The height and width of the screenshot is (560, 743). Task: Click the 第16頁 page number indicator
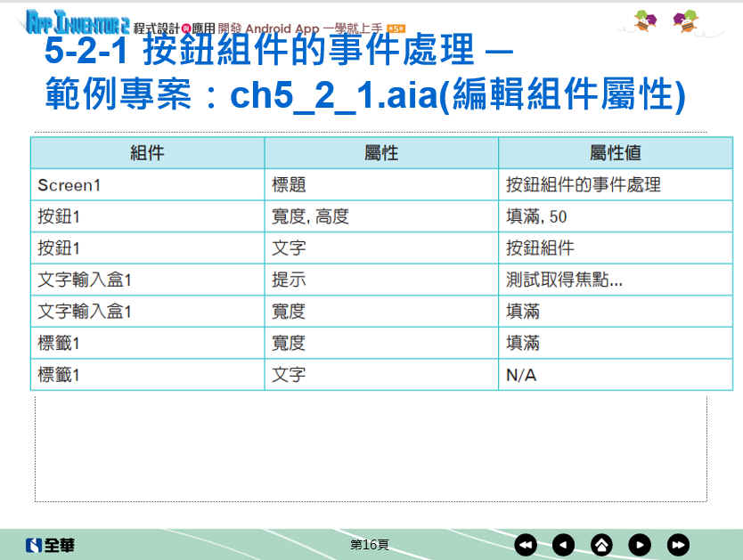point(369,545)
